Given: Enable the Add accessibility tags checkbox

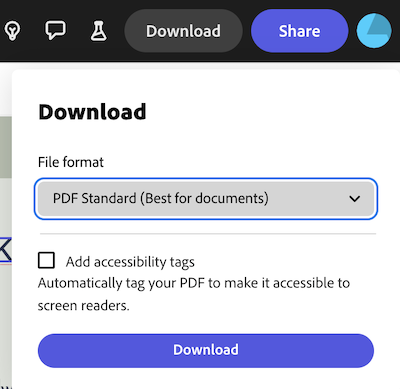Looking at the screenshot, I should (x=46, y=260).
